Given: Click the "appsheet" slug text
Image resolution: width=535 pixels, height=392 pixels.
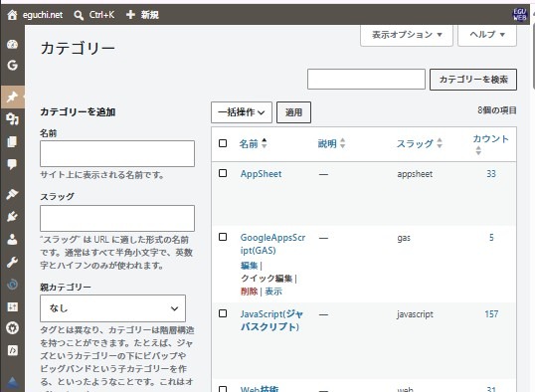Looking at the screenshot, I should pyautogui.click(x=415, y=174).
